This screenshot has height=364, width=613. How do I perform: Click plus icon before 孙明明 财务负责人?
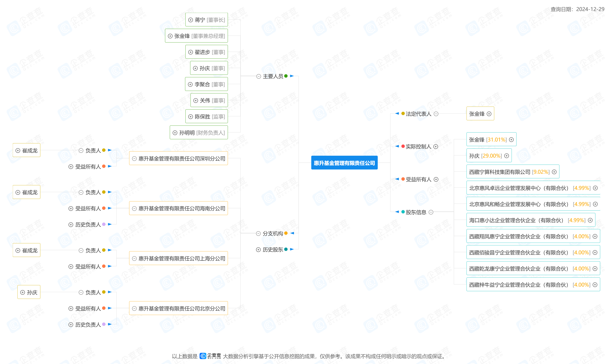pyautogui.click(x=175, y=133)
